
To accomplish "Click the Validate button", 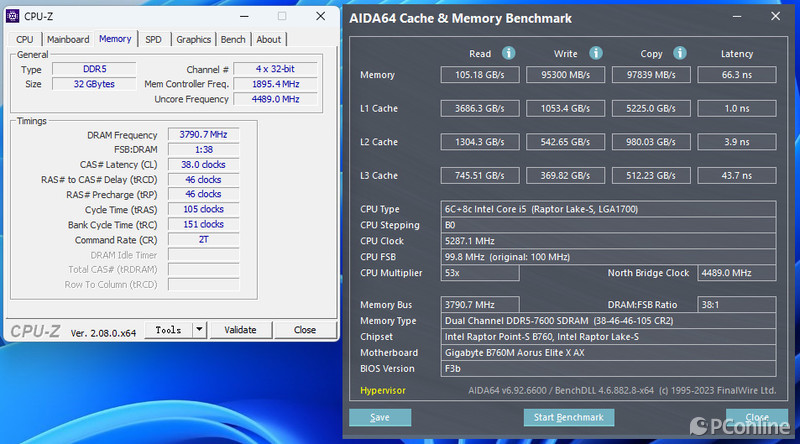I will (x=240, y=330).
